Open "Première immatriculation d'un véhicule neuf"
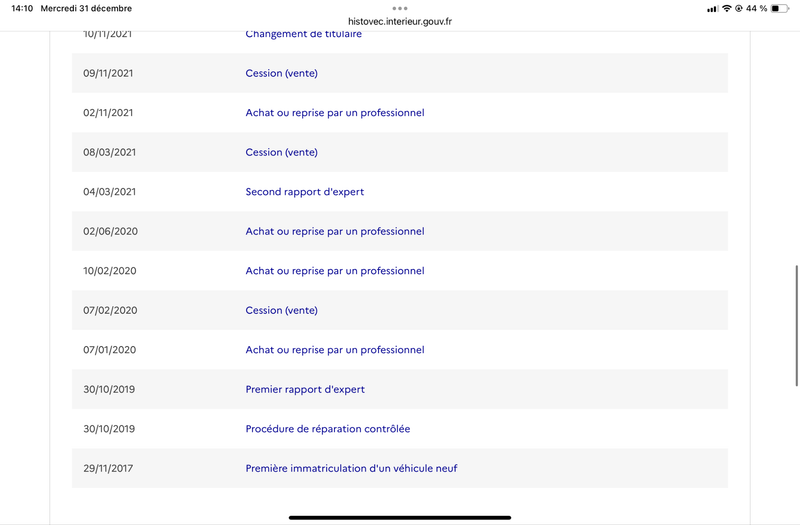 (x=351, y=468)
